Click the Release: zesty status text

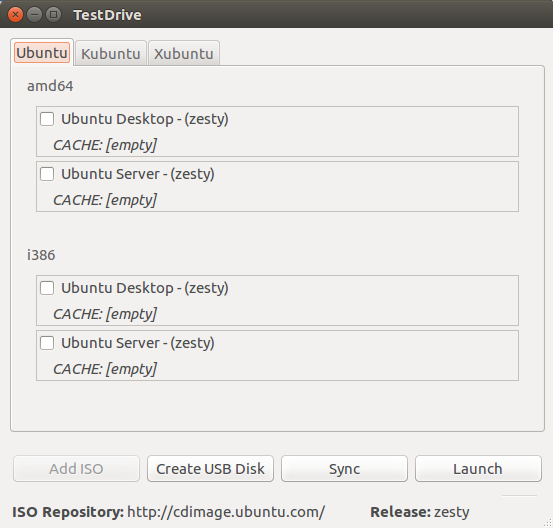click(420, 512)
